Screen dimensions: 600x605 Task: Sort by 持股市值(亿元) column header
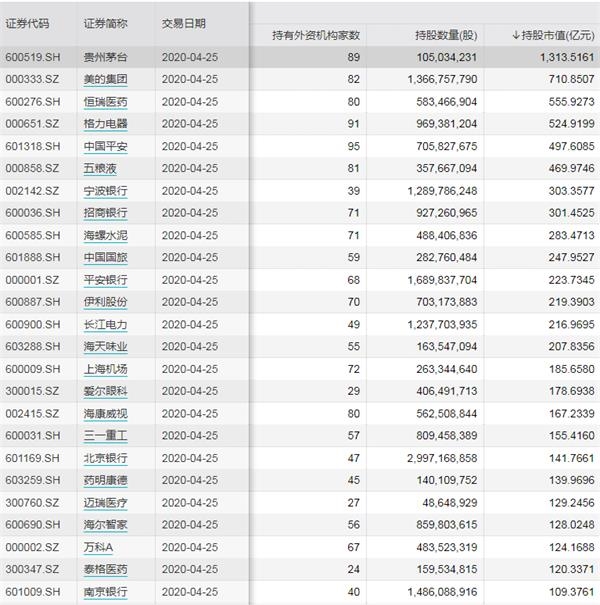click(553, 35)
